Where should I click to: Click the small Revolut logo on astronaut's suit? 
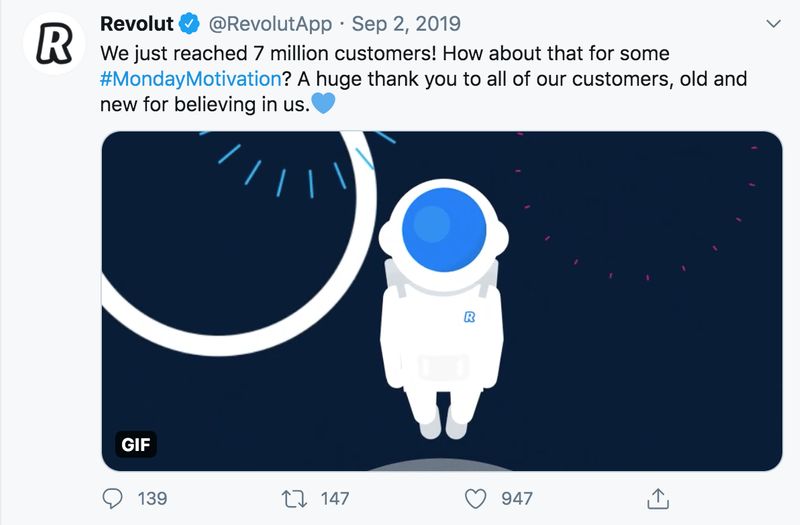point(470,317)
